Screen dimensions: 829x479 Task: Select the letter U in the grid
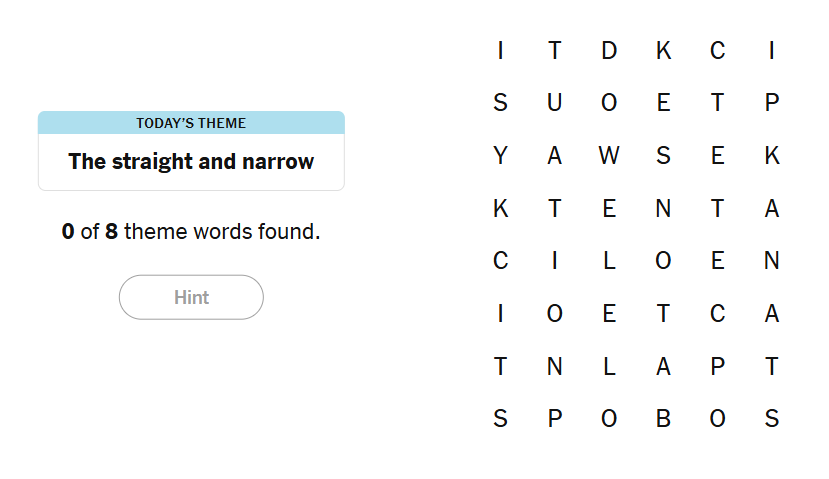pyautogui.click(x=555, y=103)
